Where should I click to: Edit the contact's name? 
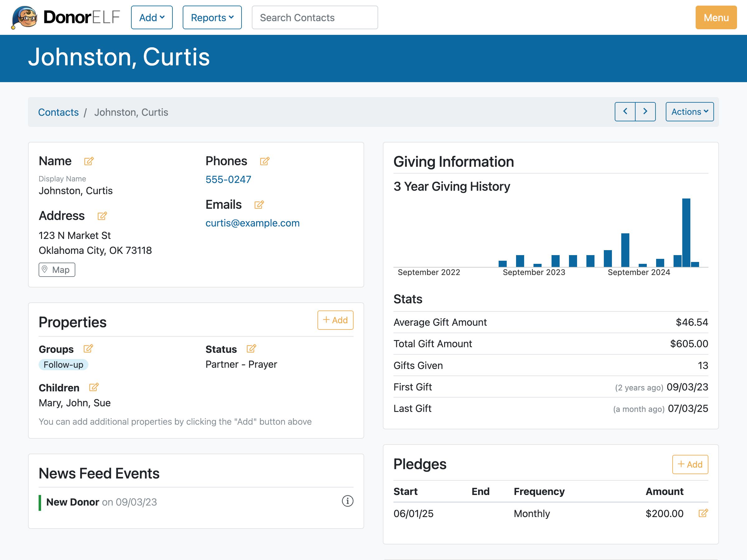(x=89, y=161)
